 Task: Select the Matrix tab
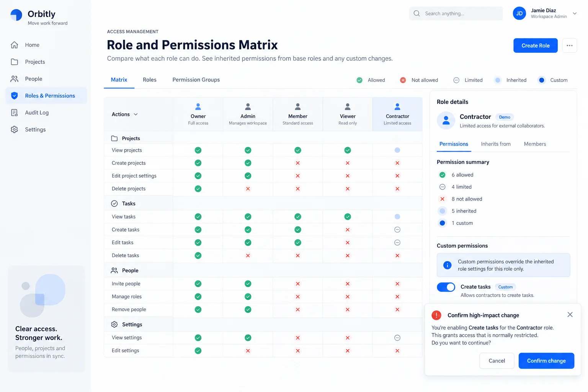pyautogui.click(x=119, y=80)
